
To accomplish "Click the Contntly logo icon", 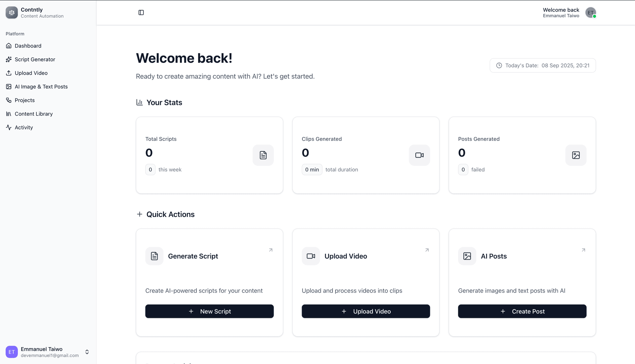I will 12,13.
